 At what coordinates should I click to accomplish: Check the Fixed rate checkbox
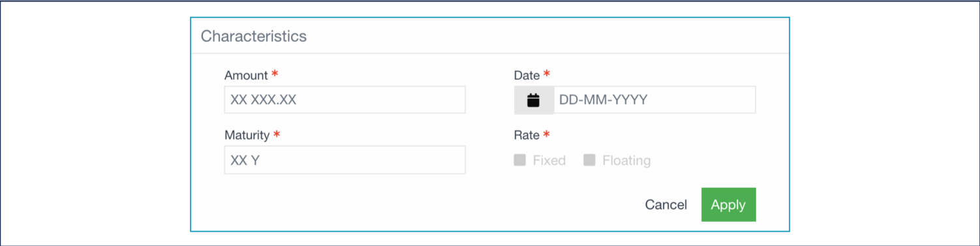tap(520, 160)
